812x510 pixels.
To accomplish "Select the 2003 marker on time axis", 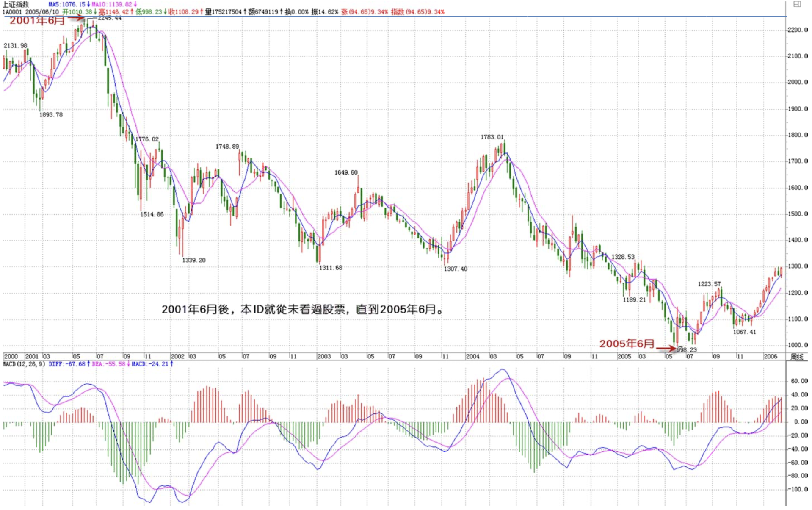I will tap(324, 356).
